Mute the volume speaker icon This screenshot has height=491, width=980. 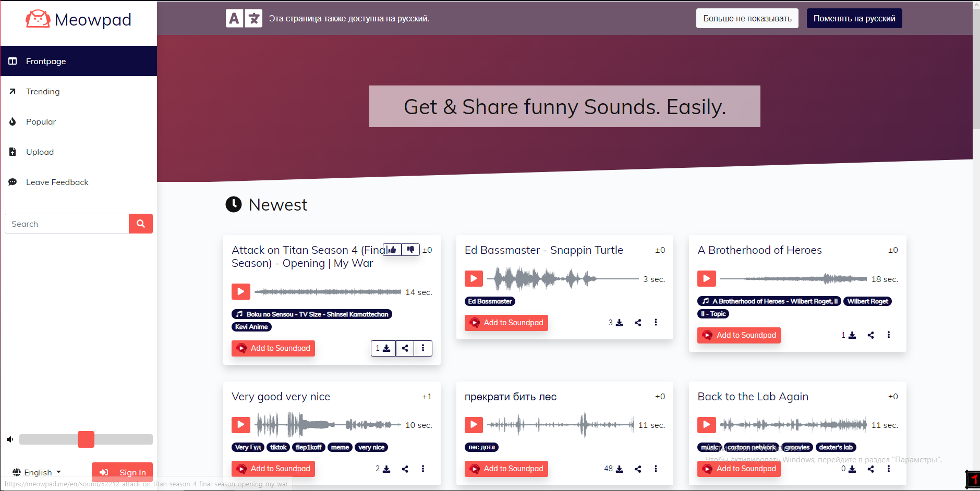click(10, 439)
